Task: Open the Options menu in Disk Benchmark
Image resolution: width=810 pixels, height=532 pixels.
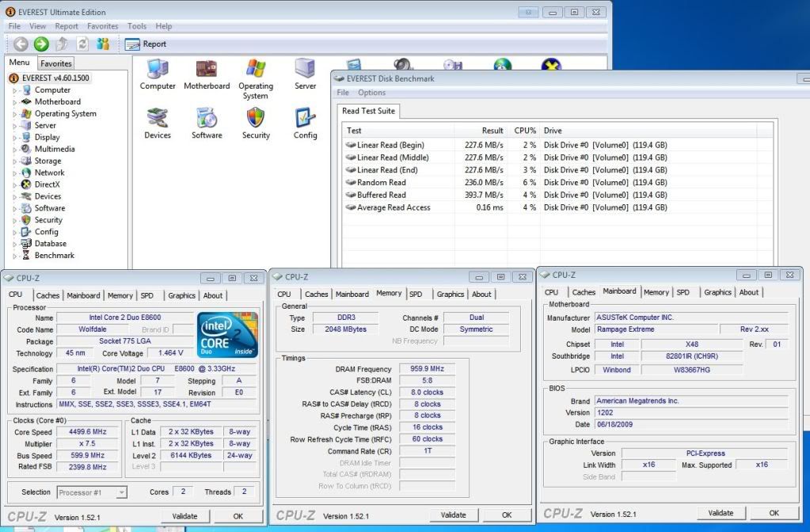Action: tap(371, 93)
